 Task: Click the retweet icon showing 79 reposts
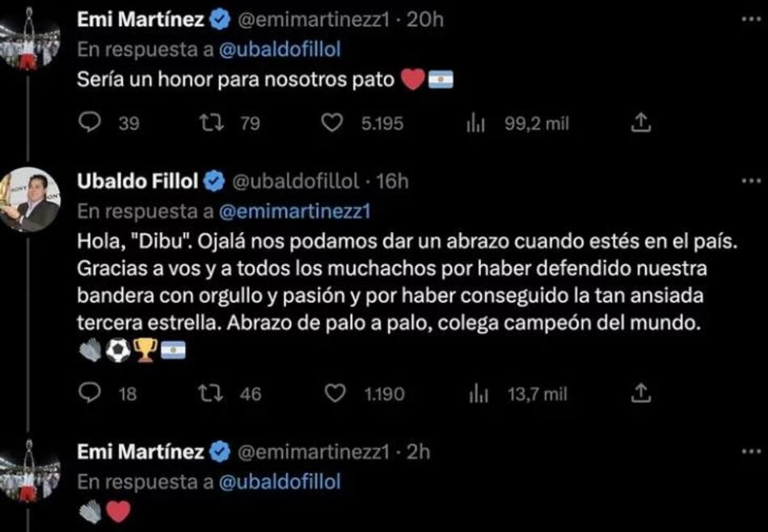pos(213,123)
